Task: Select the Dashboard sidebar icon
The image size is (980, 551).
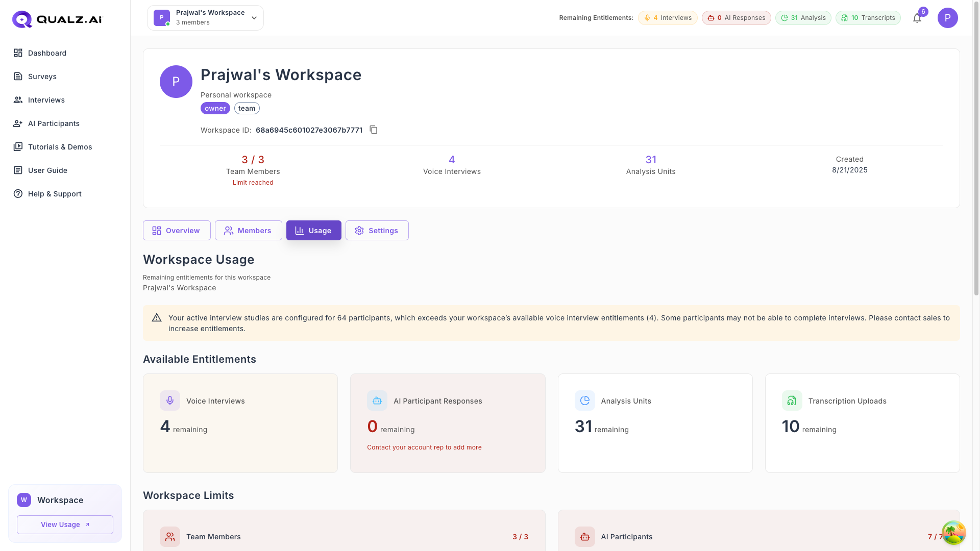Action: (x=18, y=53)
